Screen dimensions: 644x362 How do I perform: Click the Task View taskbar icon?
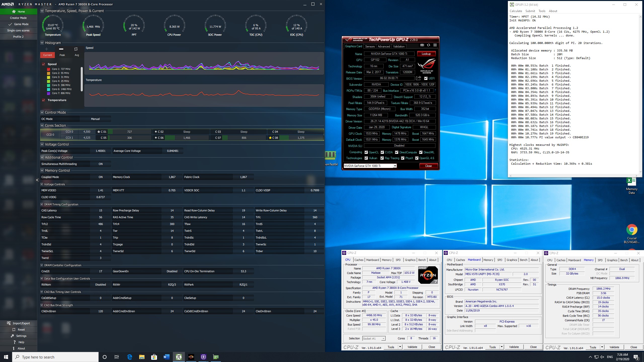point(117,357)
